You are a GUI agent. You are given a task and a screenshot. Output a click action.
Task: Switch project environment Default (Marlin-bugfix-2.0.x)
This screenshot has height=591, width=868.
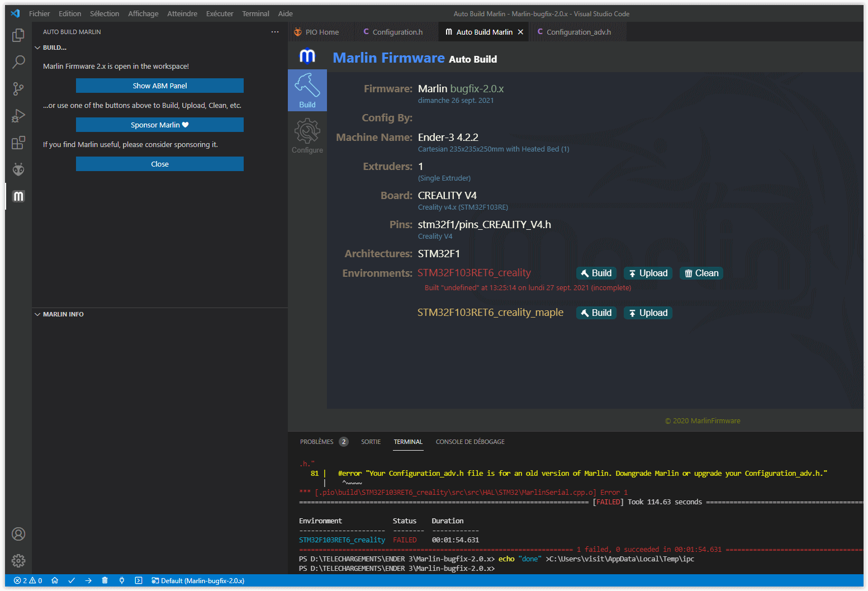tap(198, 580)
